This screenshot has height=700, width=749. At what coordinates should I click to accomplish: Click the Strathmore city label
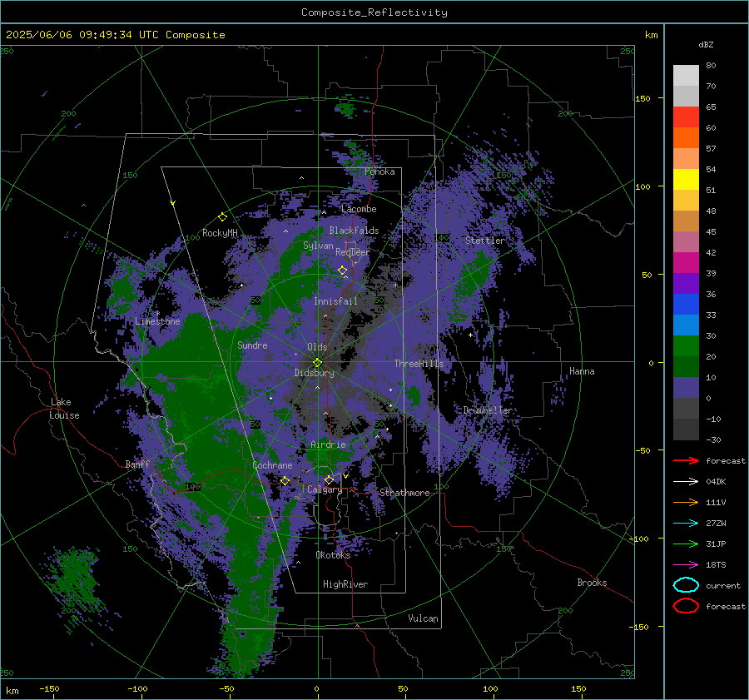(404, 493)
